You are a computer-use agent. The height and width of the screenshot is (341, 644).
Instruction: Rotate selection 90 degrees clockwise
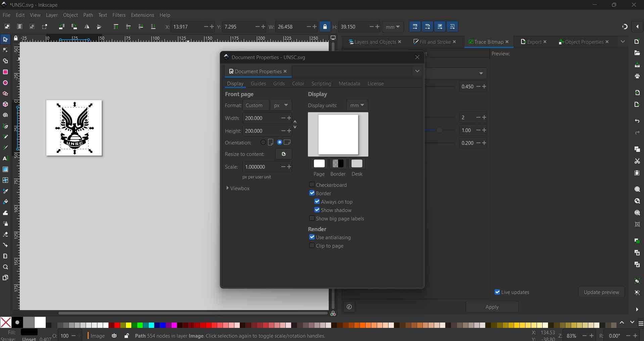(74, 27)
